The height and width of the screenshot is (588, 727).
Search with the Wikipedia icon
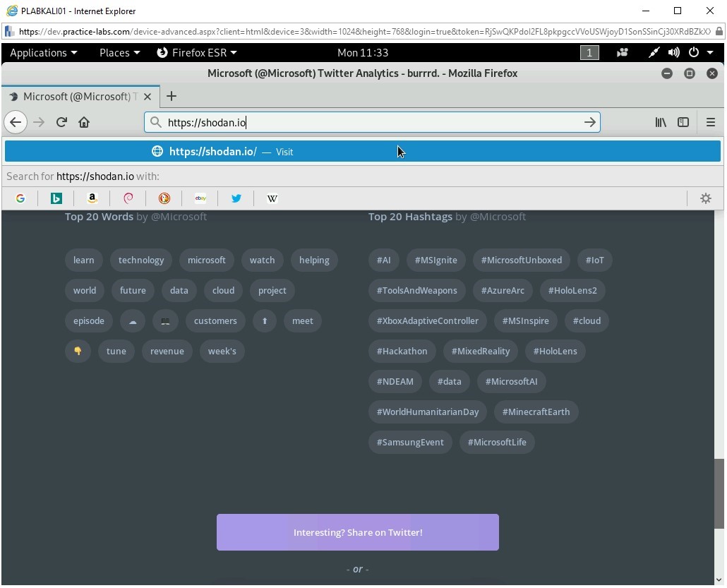click(x=272, y=198)
